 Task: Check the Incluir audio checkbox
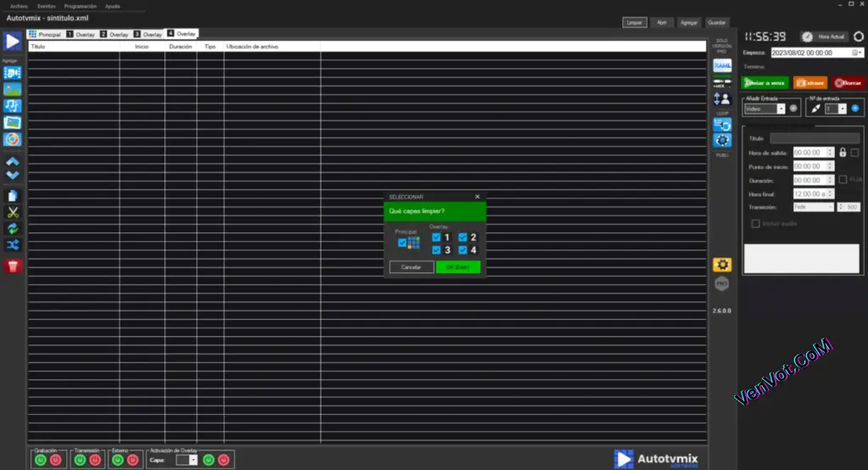point(755,223)
